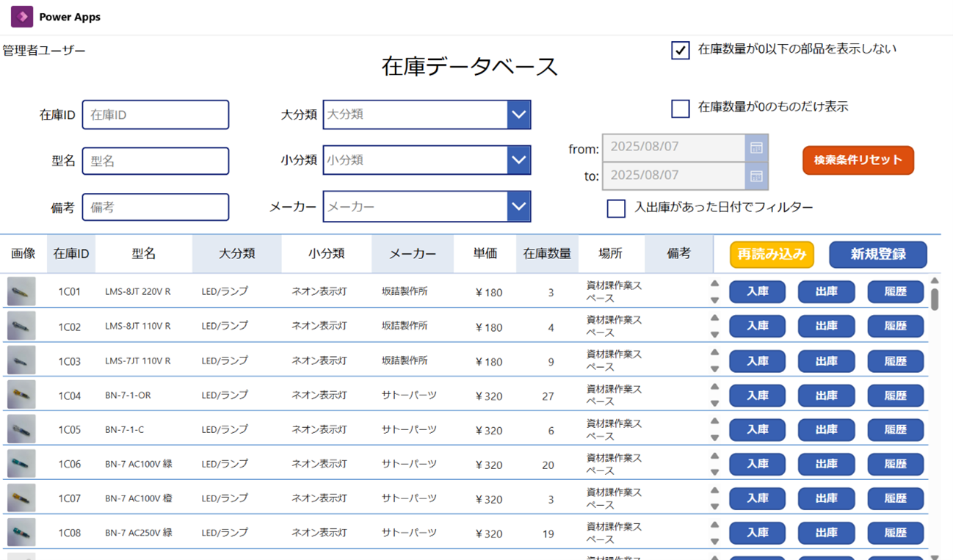Open the to date calendar picker

pyautogui.click(x=756, y=176)
